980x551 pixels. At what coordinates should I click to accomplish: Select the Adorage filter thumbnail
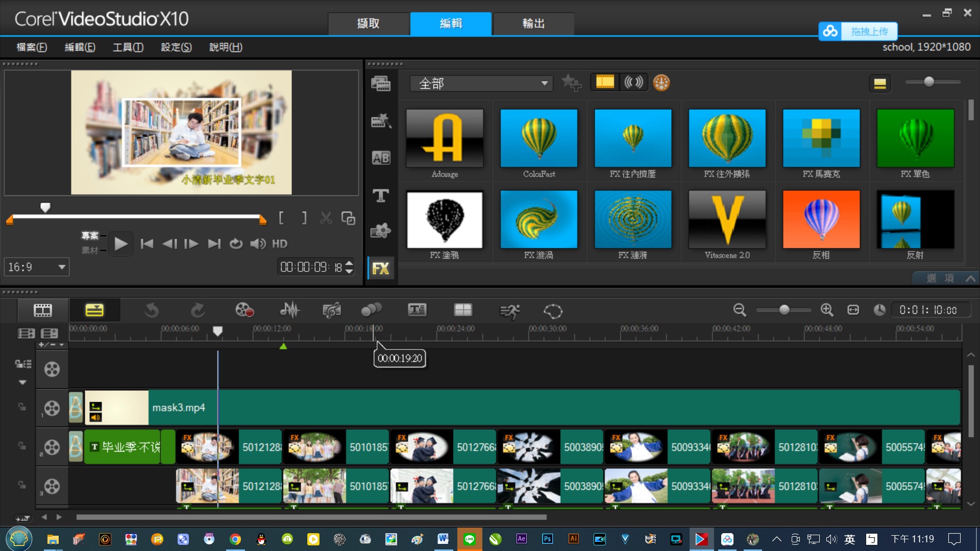pos(445,138)
